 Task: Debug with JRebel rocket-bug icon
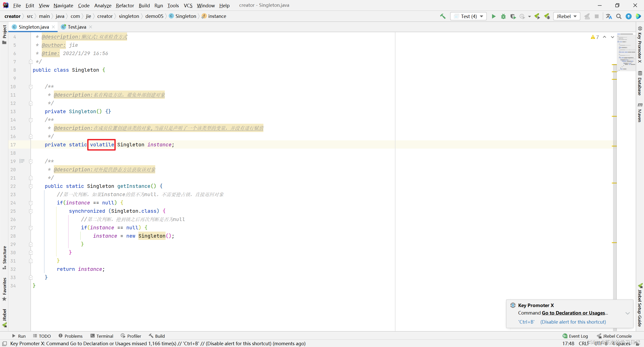click(x=547, y=16)
